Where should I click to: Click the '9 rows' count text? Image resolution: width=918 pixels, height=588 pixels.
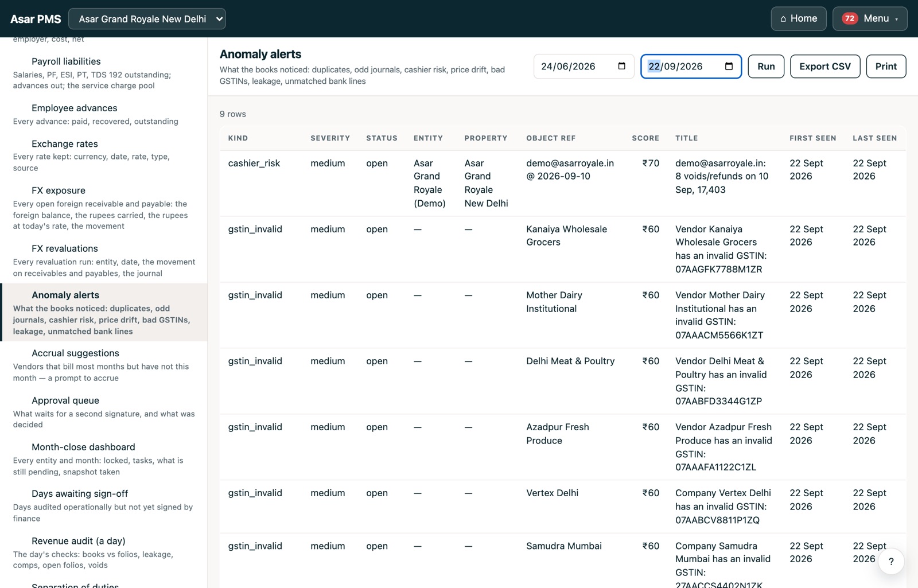[233, 114]
